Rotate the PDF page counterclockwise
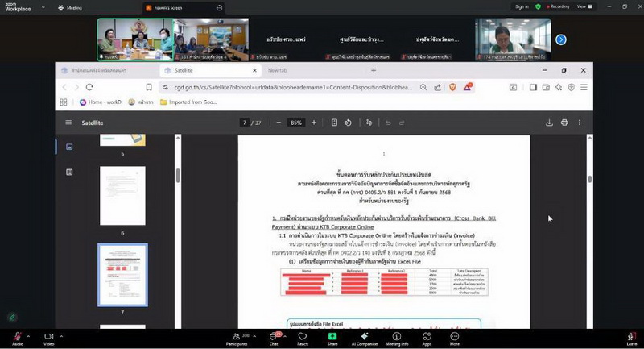The height and width of the screenshot is (349, 644). (x=349, y=123)
